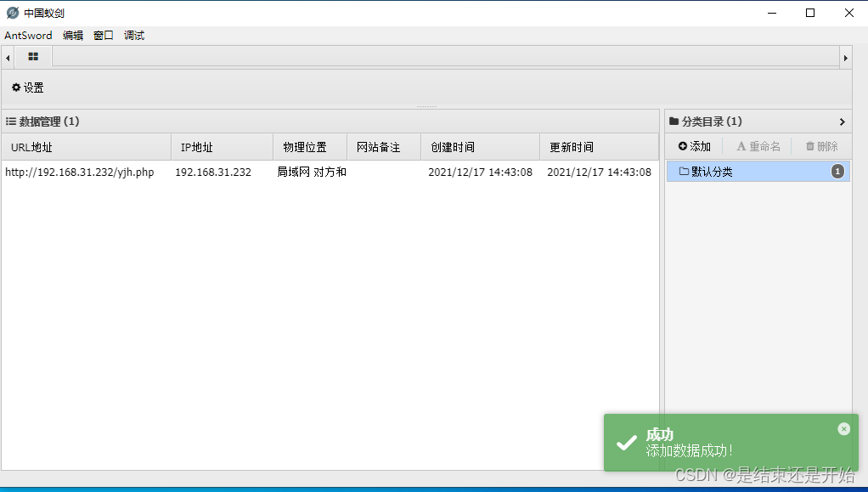Open the 窗口 menu
The height and width of the screenshot is (492, 868).
click(x=104, y=36)
